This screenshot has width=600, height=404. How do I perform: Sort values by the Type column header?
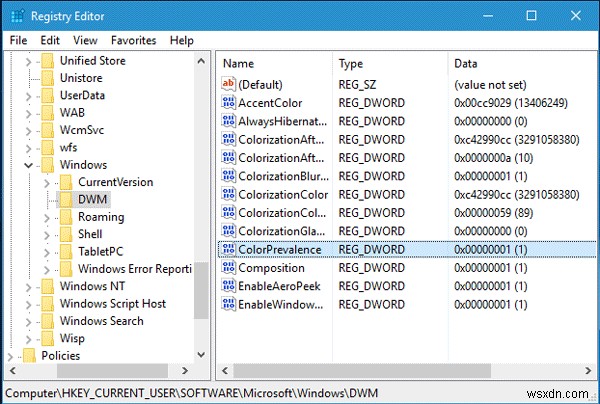tap(390, 63)
